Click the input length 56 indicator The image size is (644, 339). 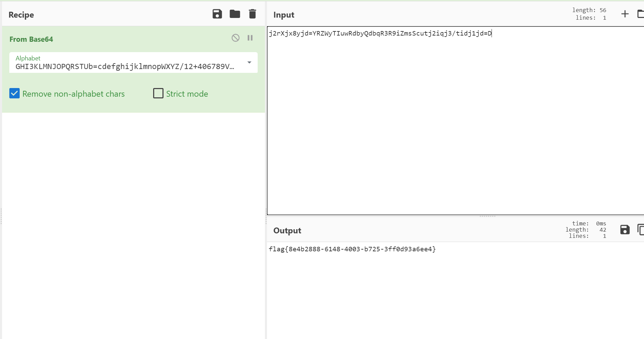coord(589,10)
